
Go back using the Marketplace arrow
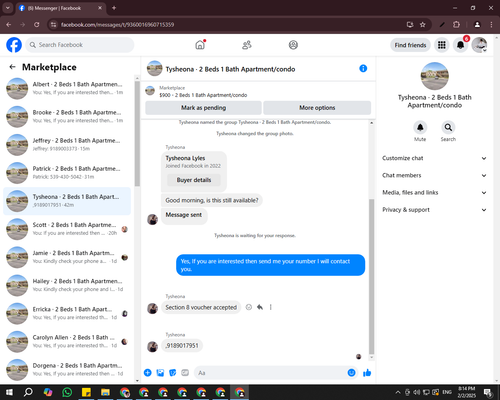tap(12, 67)
